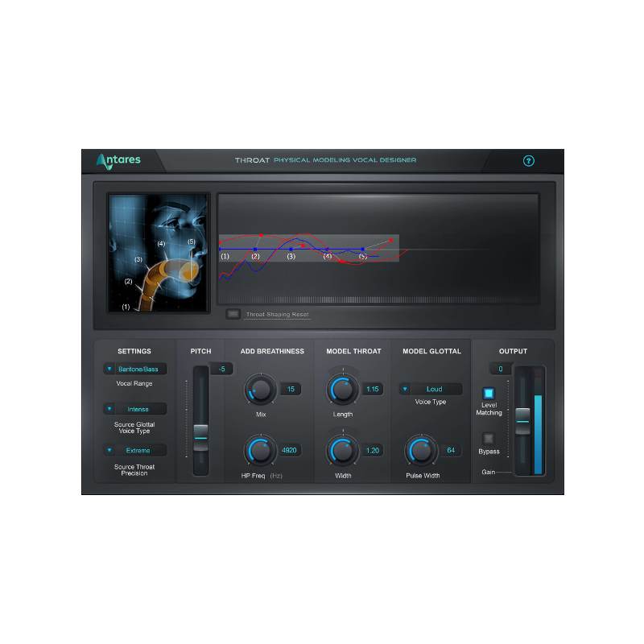Click the OUTPUT heading
Viewport: 644px width, 644px height.
(513, 351)
